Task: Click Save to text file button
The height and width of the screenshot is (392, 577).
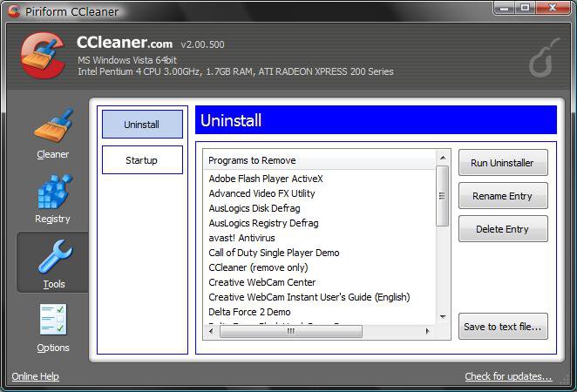Action: pos(503,327)
